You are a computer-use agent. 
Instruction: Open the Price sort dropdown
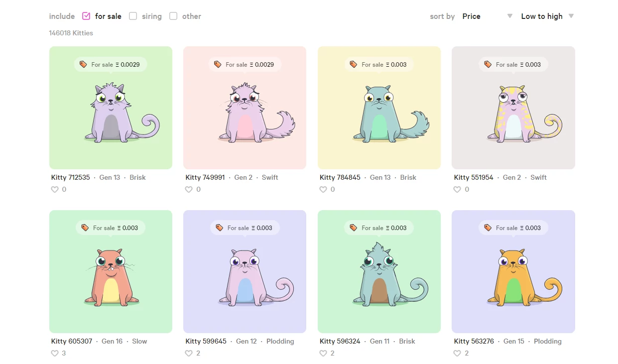tap(487, 16)
